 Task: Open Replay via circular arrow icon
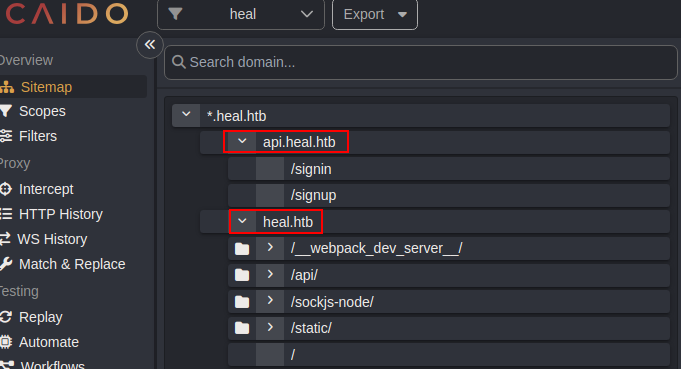coord(5,317)
